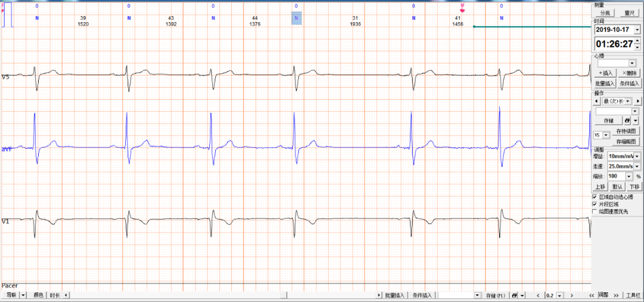
Task: Open the date dropdown showing 2019-10-17
Action: pyautogui.click(x=637, y=30)
